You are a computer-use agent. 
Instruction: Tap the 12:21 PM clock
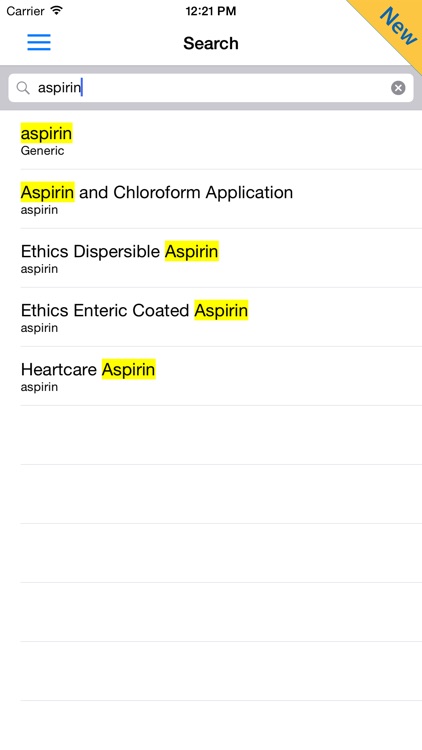tap(211, 11)
